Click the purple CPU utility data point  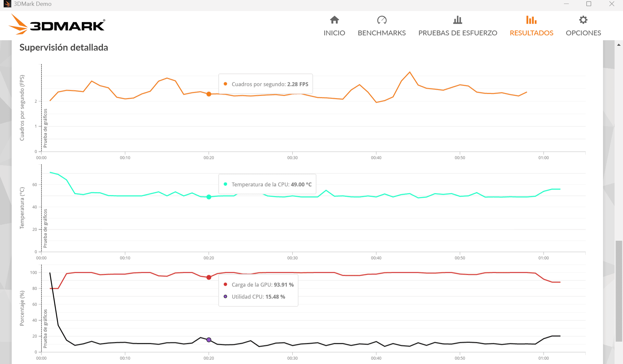tap(209, 340)
